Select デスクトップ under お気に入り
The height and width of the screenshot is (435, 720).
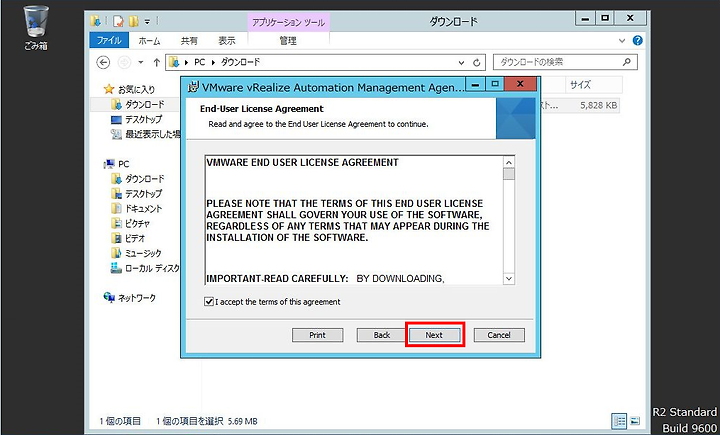click(x=137, y=119)
